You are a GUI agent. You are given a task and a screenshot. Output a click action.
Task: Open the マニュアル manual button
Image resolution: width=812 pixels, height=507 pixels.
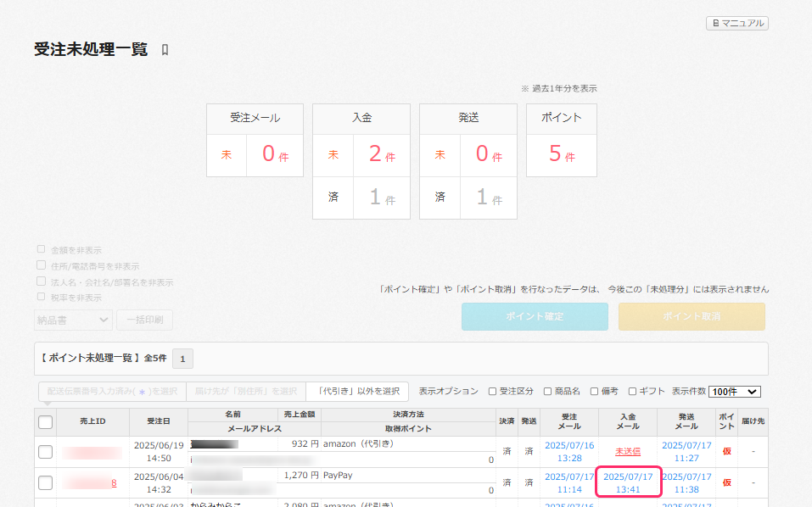(736, 23)
